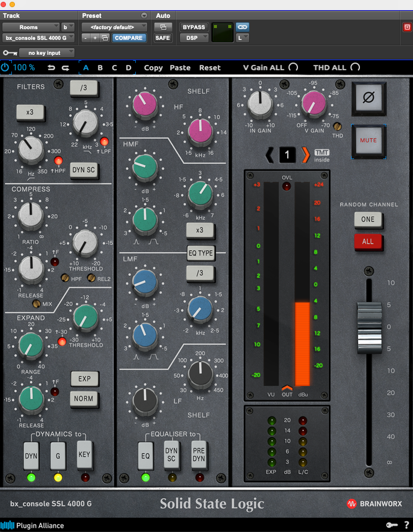Image resolution: width=413 pixels, height=532 pixels.
Task: Click the license key icon bottom right
Action: pyautogui.click(x=392, y=525)
